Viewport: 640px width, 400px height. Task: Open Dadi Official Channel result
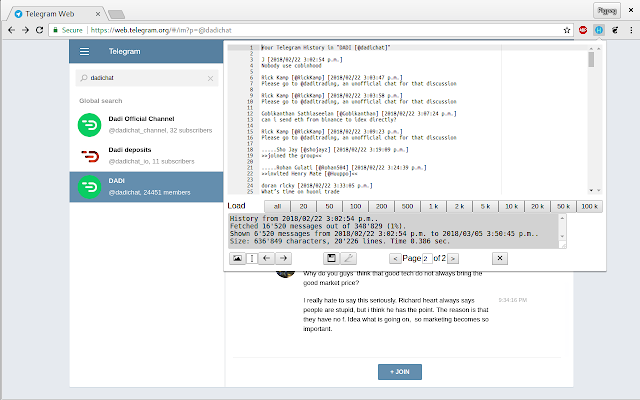click(146, 125)
